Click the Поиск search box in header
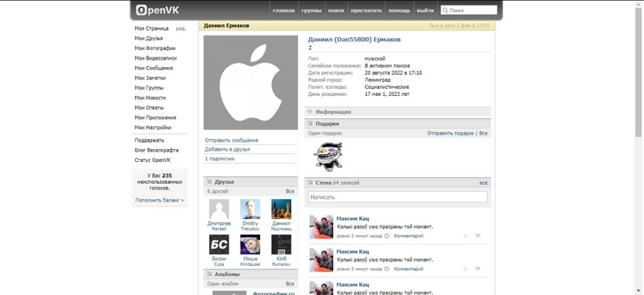The width and height of the screenshot is (644, 295). coord(469,10)
